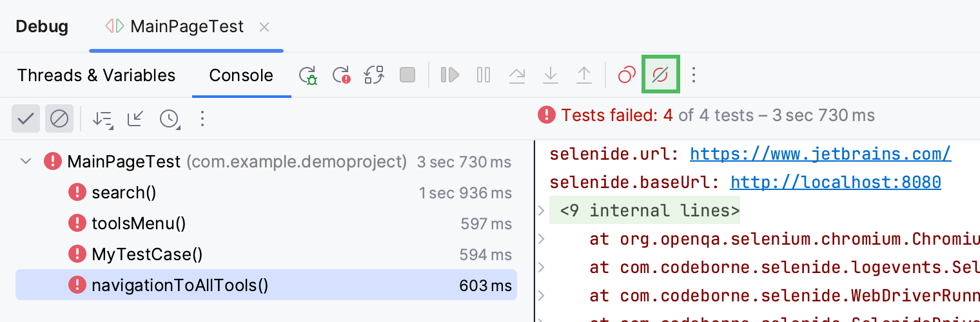Screen dimensions: 980x322
Task: Close the MainPageTest debug tab
Action: pyautogui.click(x=264, y=27)
